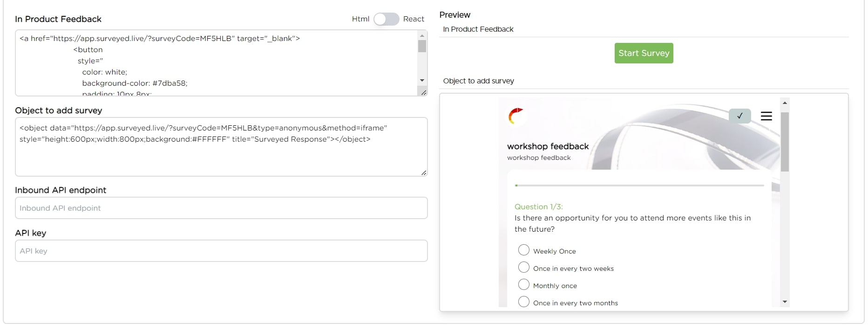868x330 pixels.
Task: Select the Monthly once radio option
Action: point(524,285)
